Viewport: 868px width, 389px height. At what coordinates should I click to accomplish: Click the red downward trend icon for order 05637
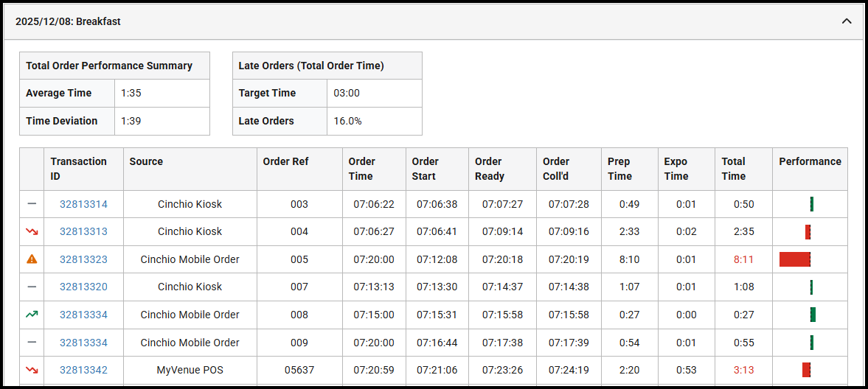(x=32, y=370)
